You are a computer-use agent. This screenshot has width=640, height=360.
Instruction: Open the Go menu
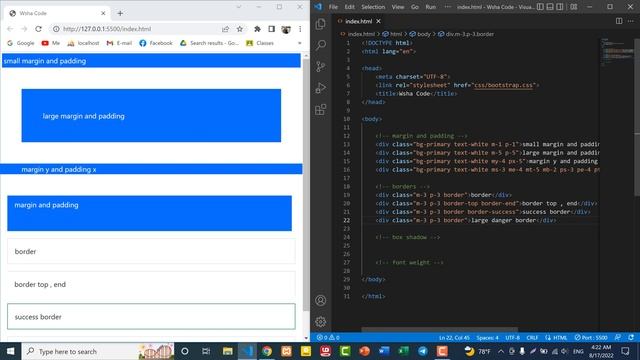[x=415, y=7]
